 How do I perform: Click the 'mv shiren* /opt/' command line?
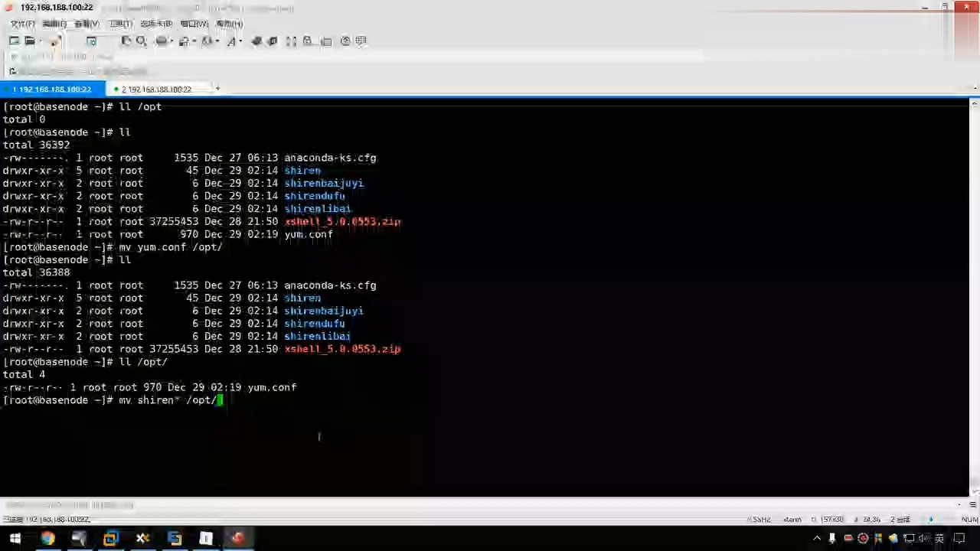[111, 400]
